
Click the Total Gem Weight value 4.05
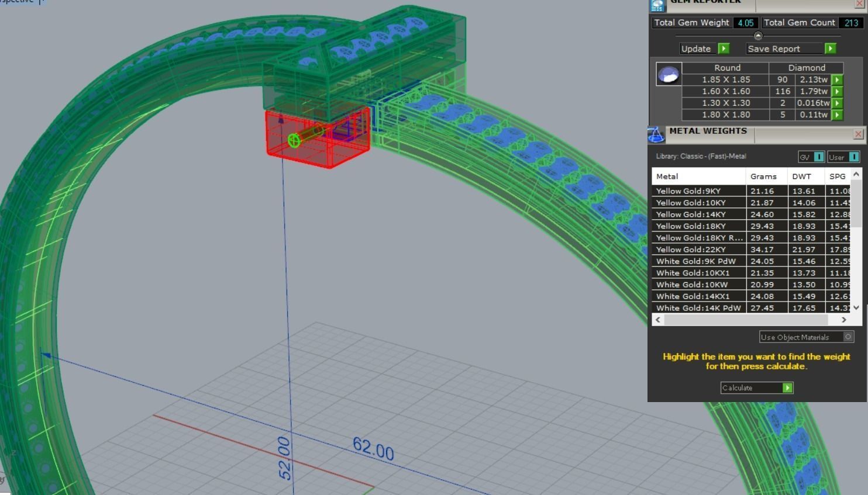[x=746, y=23]
